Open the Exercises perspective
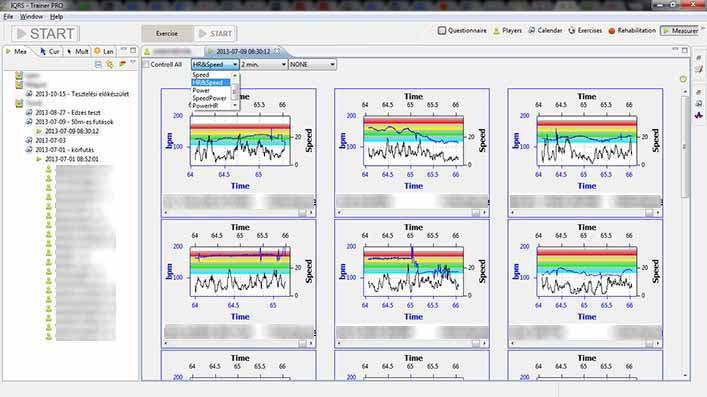The image size is (707, 397). click(x=585, y=30)
